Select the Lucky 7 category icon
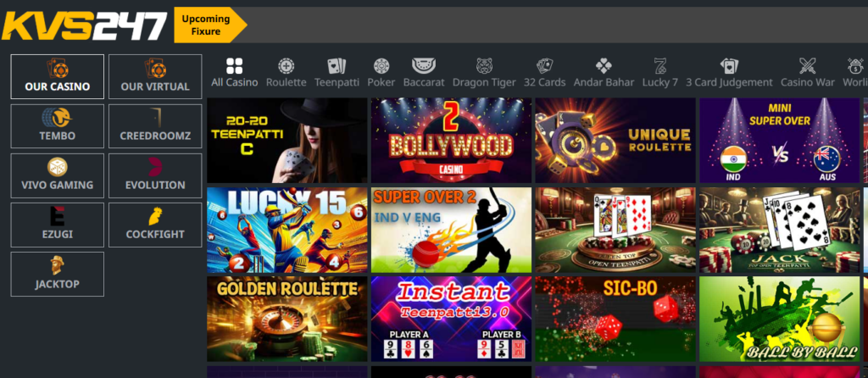Screen dimensions: 868x378 (x=659, y=66)
